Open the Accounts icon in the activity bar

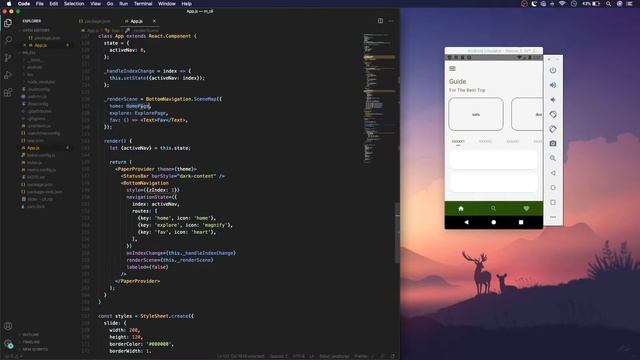[x=8, y=326]
